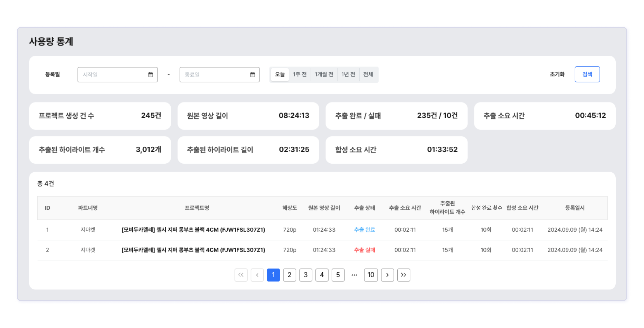Click the start date calendar icon
Screen dimensions: 644x328
pyautogui.click(x=150, y=75)
